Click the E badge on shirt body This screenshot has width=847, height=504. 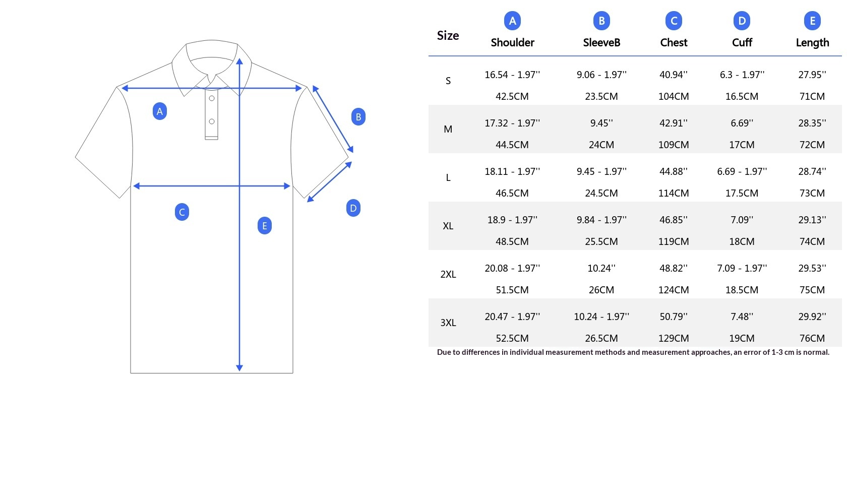coord(264,226)
